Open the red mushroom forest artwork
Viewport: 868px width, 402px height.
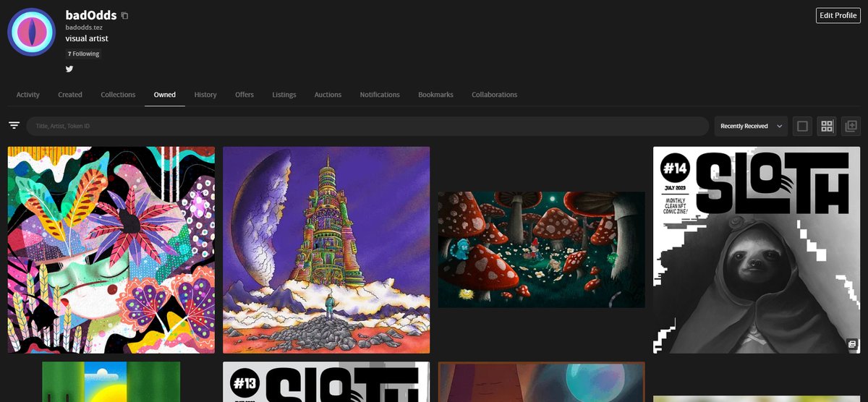click(x=541, y=249)
